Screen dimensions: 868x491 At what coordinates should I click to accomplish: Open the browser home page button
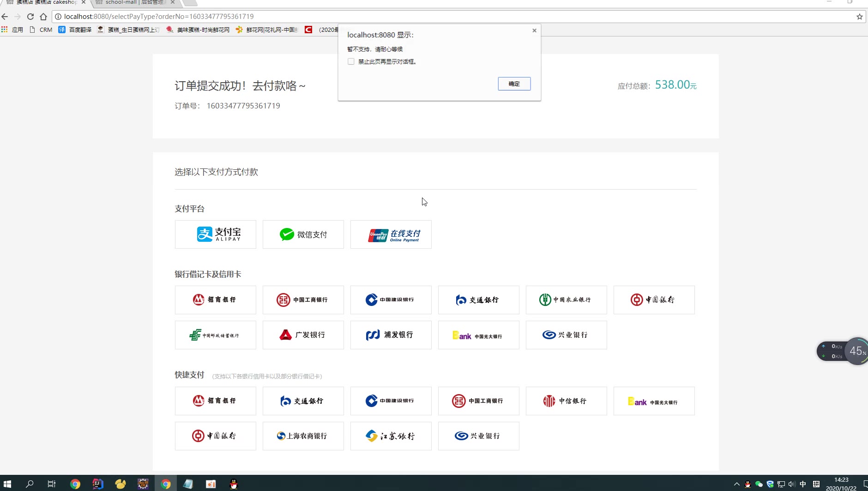[43, 17]
